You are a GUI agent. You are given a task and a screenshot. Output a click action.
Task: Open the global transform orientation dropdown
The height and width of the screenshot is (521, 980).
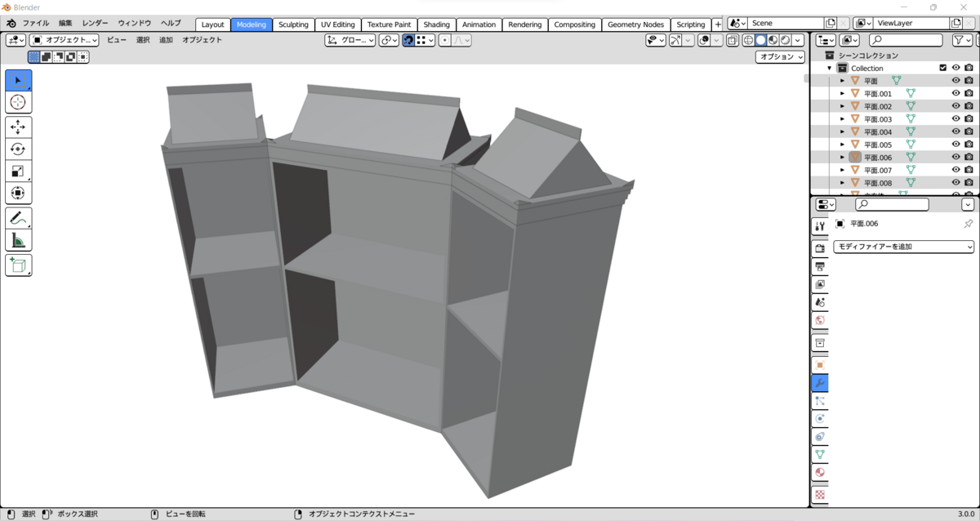pos(350,40)
